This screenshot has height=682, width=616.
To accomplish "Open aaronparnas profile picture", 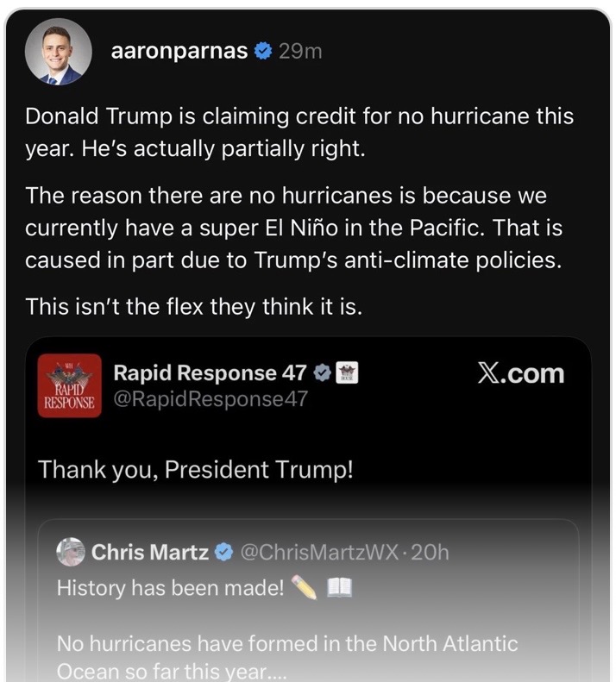I will [x=59, y=52].
